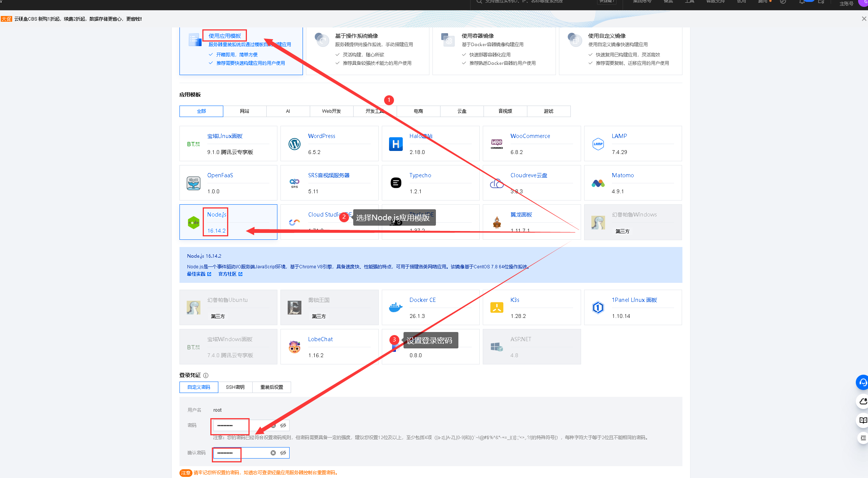The height and width of the screenshot is (478, 868).
Task: Open the customer service headset button
Action: tap(862, 382)
